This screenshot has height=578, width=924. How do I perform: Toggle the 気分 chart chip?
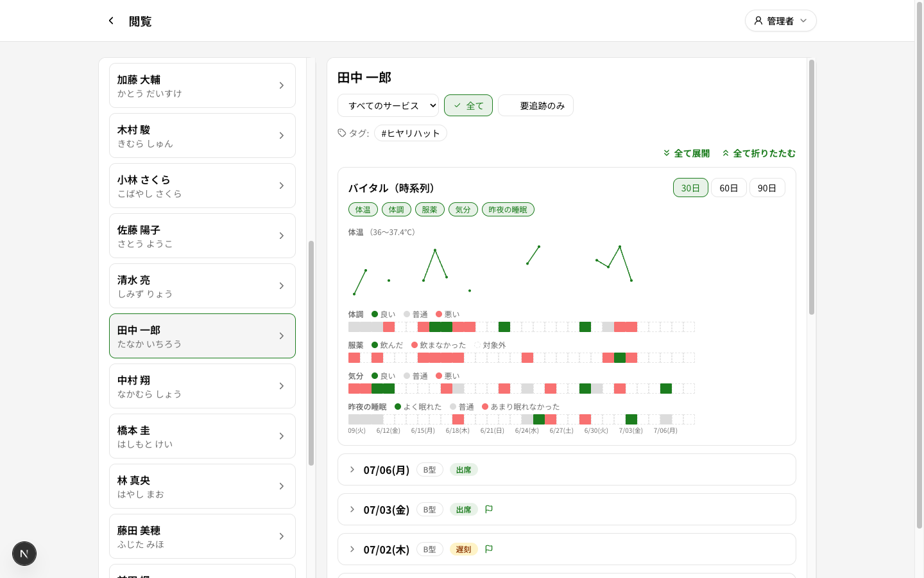tap(463, 209)
